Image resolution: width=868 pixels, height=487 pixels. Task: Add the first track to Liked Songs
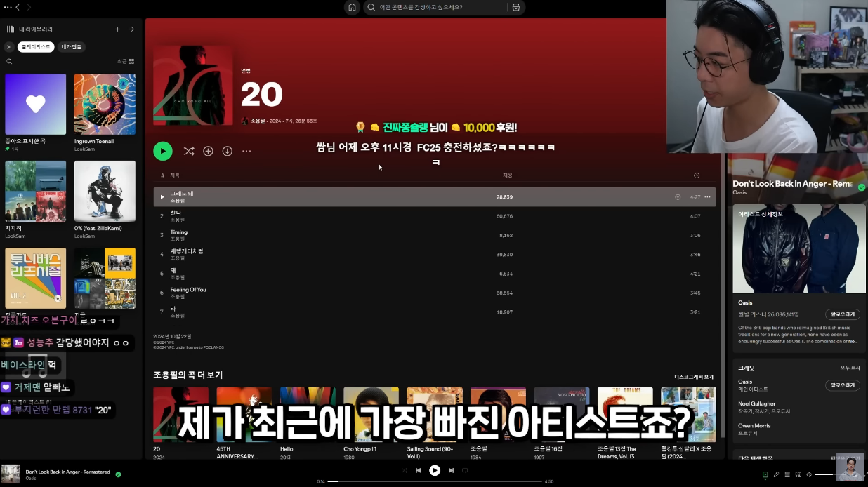[678, 197]
